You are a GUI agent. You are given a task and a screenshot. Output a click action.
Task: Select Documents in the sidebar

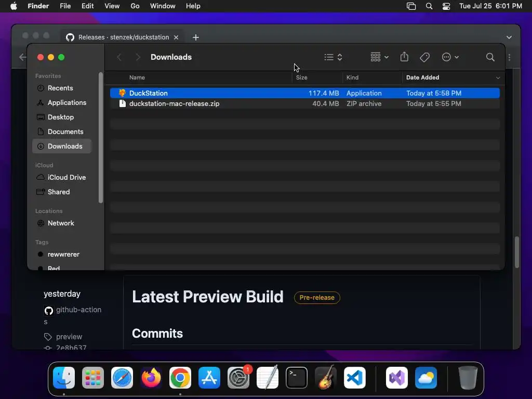click(x=62, y=131)
